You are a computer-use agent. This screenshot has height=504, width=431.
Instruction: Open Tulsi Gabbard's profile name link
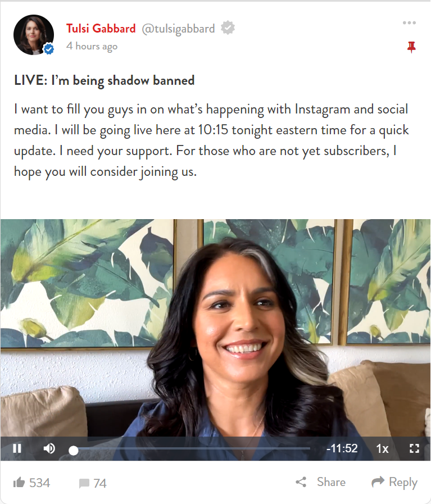[x=101, y=29]
